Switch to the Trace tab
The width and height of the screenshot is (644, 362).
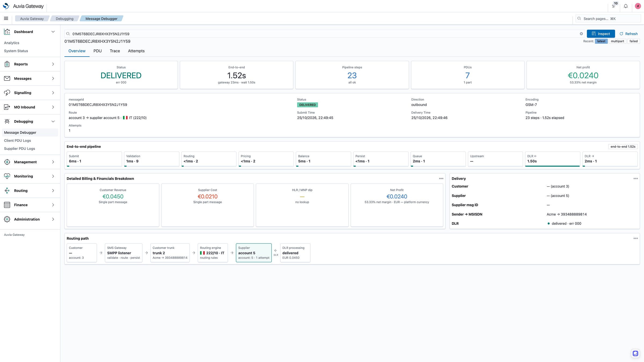tap(115, 51)
